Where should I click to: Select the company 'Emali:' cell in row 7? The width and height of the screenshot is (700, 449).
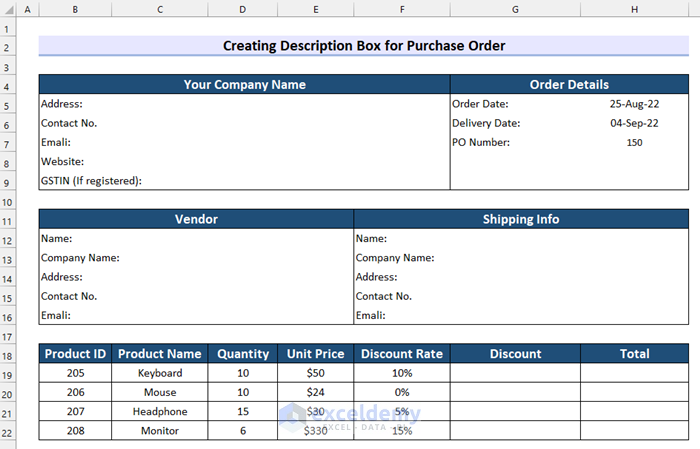[245, 142]
